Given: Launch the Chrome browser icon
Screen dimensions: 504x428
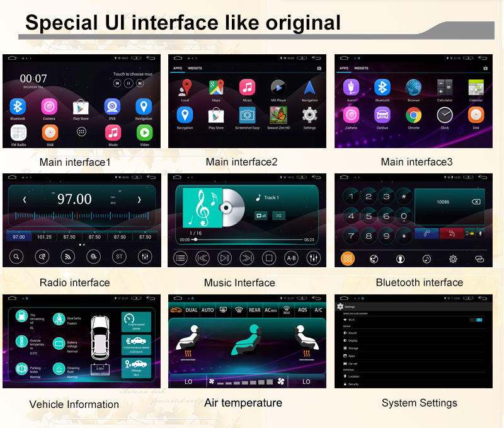Looking at the screenshot, I should coord(413,115).
